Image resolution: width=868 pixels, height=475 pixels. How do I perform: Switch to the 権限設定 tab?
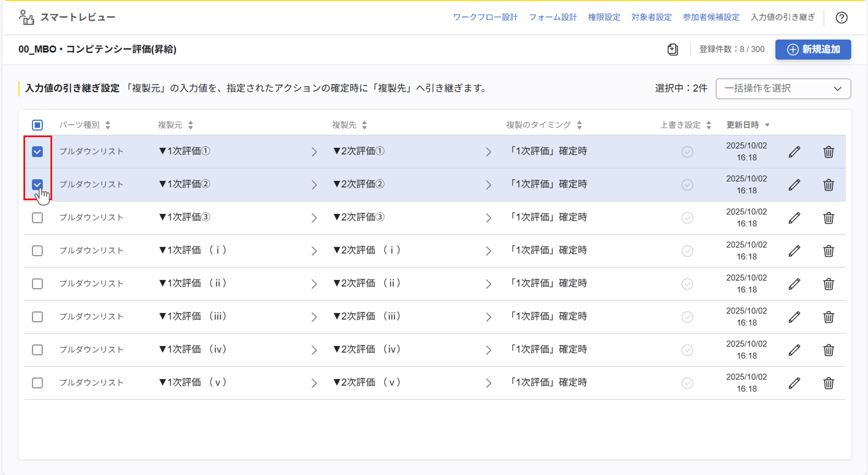(x=604, y=17)
